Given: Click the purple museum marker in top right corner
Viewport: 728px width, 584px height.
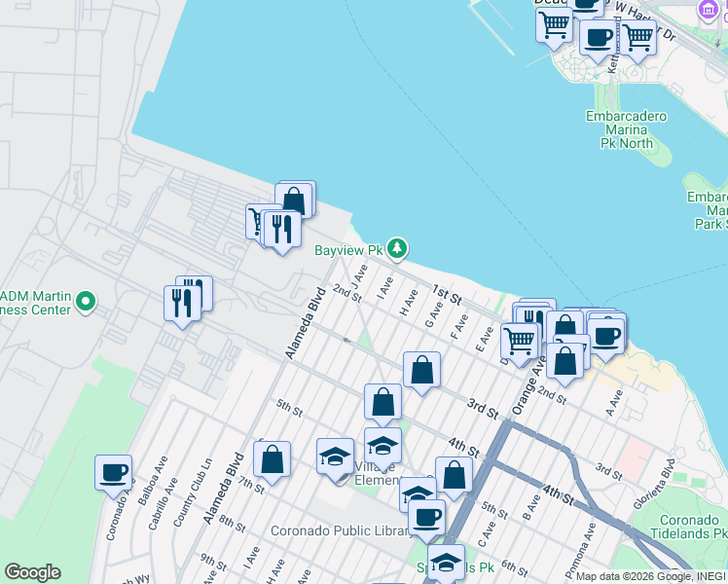Looking at the screenshot, I should [709, 10].
